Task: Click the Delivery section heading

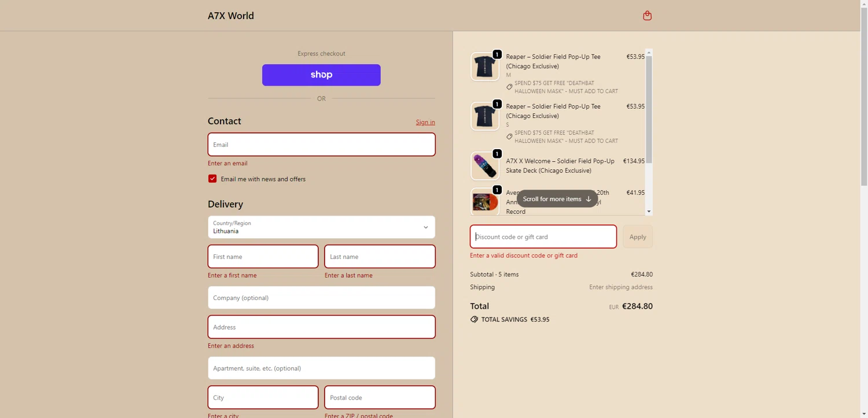Action: pos(225,204)
